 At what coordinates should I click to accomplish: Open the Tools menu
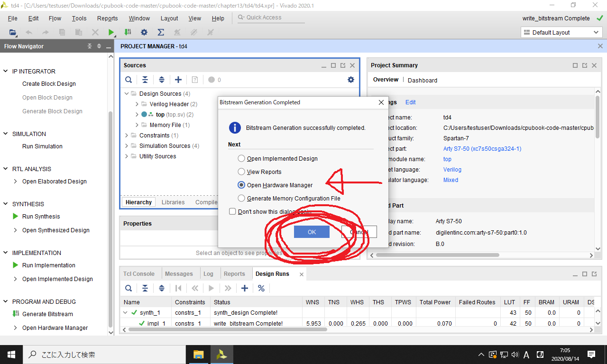pos(79,18)
